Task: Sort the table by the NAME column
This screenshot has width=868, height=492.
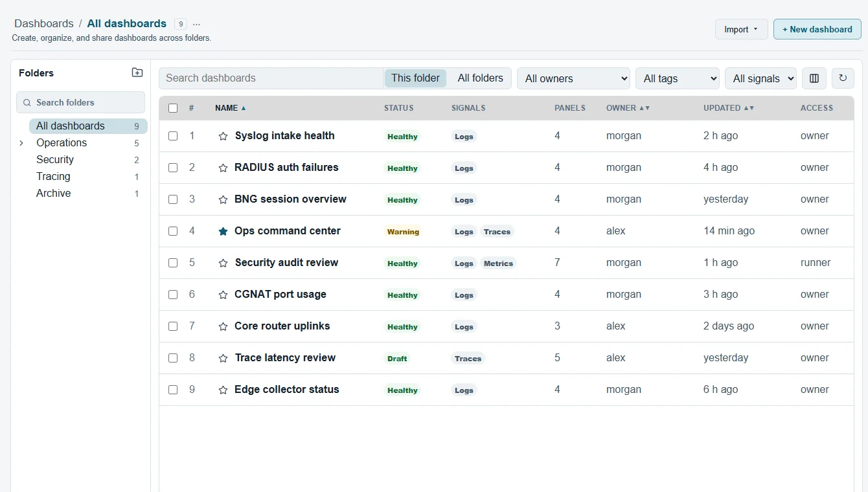Action: [231, 108]
